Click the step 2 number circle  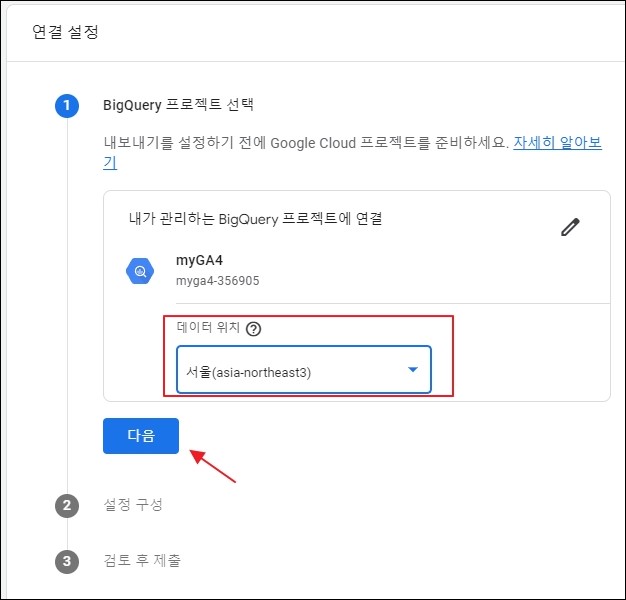point(67,506)
